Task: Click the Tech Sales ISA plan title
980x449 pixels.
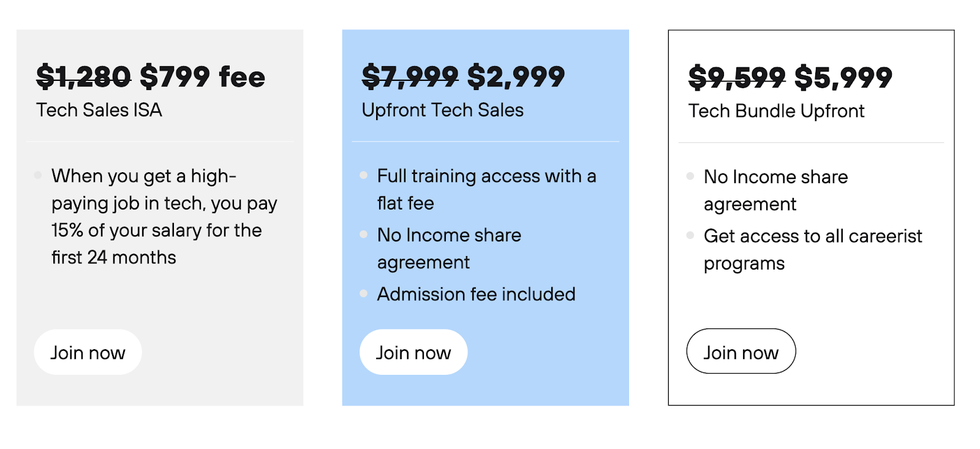Action: click(99, 110)
